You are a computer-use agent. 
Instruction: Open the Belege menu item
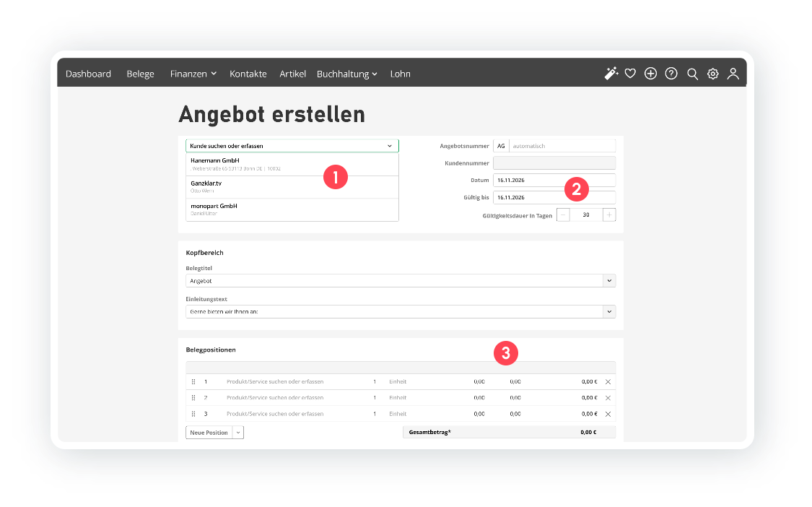[140, 74]
